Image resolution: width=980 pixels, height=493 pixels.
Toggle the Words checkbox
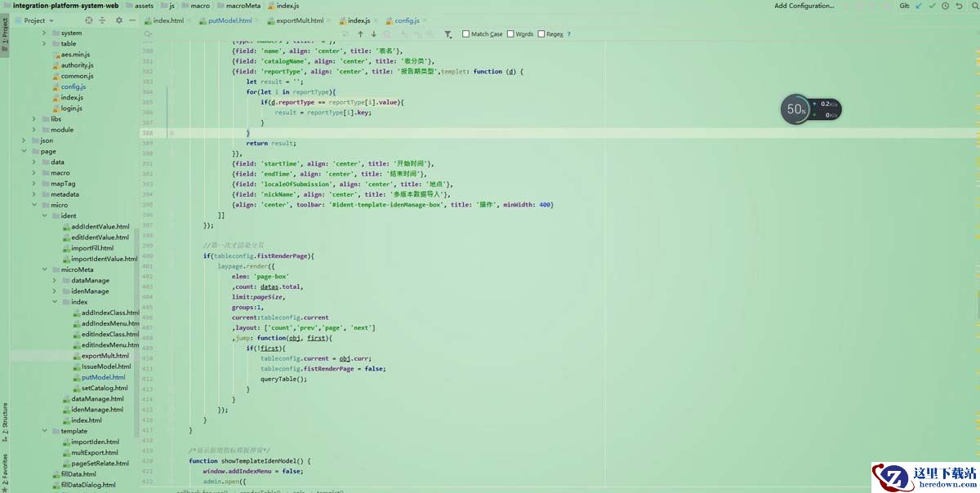click(x=510, y=34)
